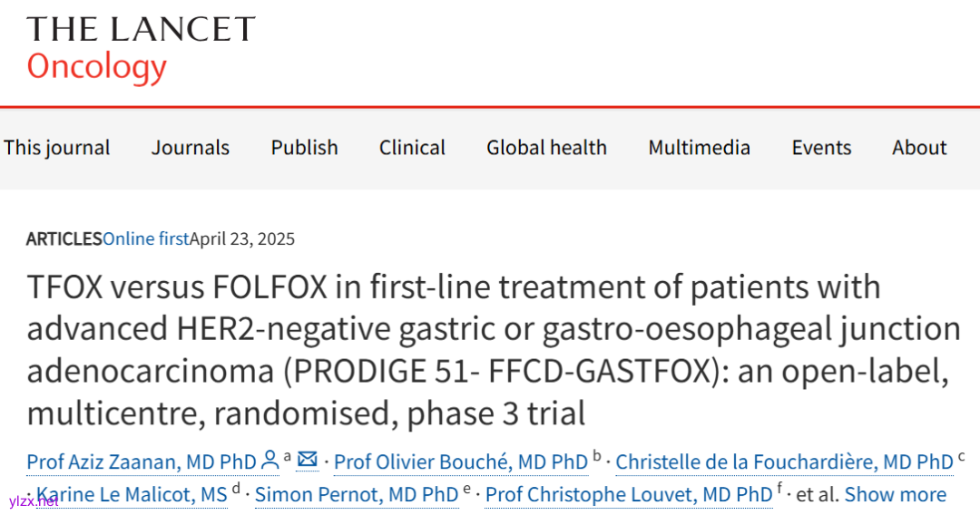Open author Prof Olivier Bouché's details
This screenshot has width=980, height=515.
click(x=460, y=462)
